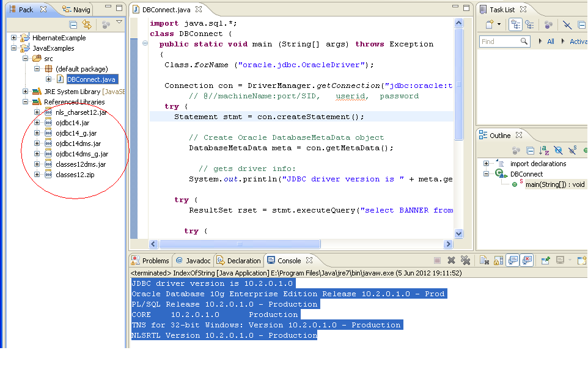
Task: Expand import declarations in Outline
Action: point(486,163)
